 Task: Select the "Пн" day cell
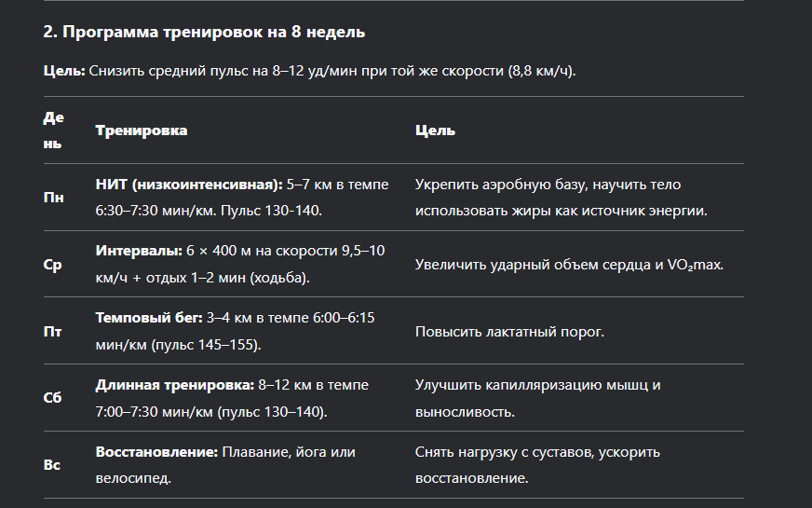pos(54,198)
